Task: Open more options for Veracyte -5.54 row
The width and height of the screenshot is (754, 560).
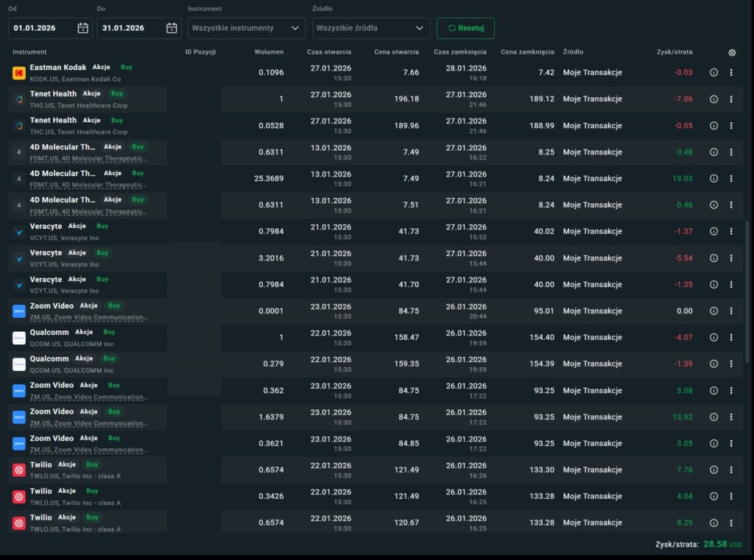Action: pyautogui.click(x=731, y=258)
